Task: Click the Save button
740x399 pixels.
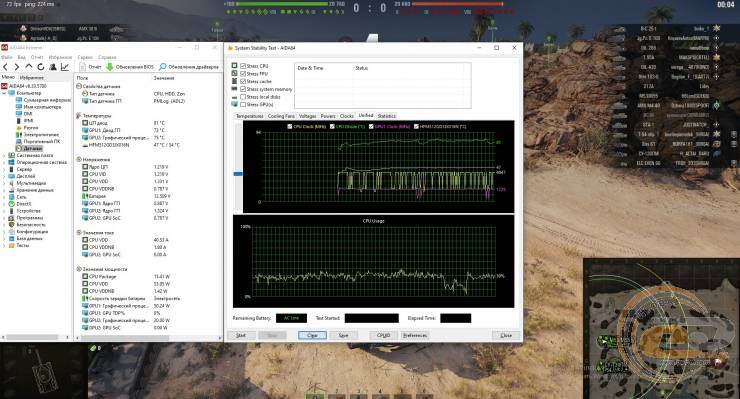Action: pyautogui.click(x=343, y=335)
